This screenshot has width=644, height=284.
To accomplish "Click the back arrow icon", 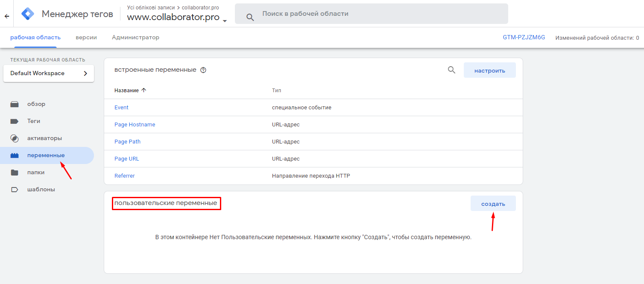I will tap(7, 16).
